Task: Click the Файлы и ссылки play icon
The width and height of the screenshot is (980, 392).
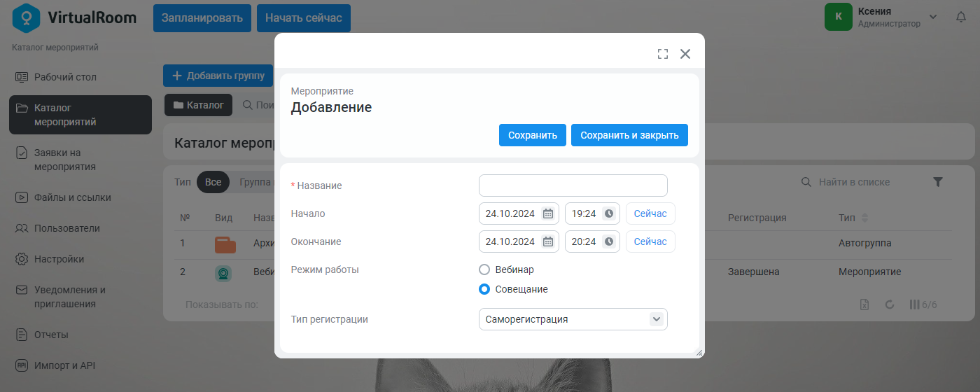Action: coord(22,197)
